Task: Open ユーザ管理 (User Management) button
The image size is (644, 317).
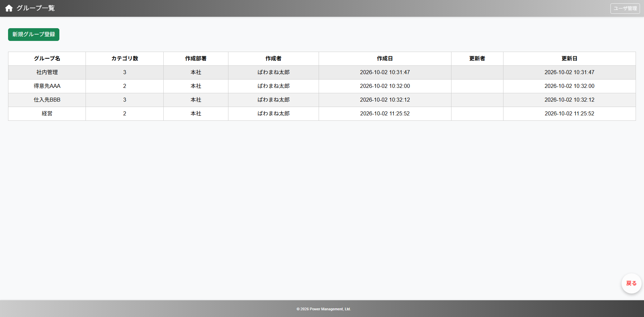Action: click(x=625, y=8)
